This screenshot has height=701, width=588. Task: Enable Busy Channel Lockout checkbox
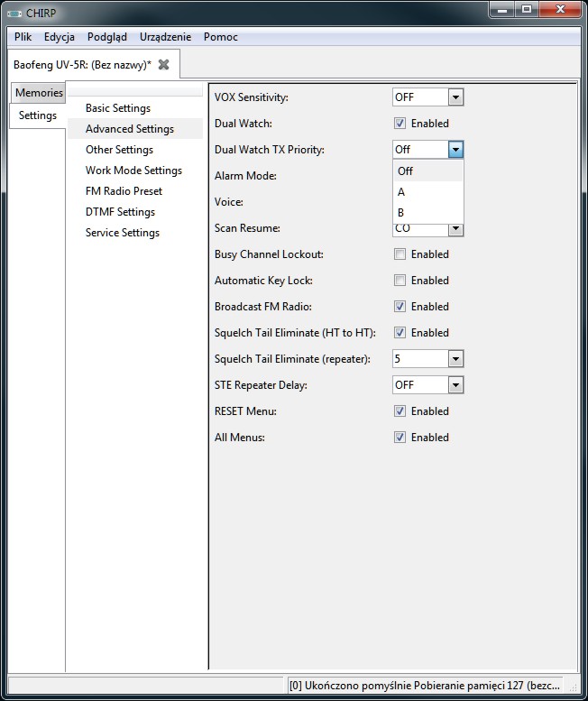[400, 254]
